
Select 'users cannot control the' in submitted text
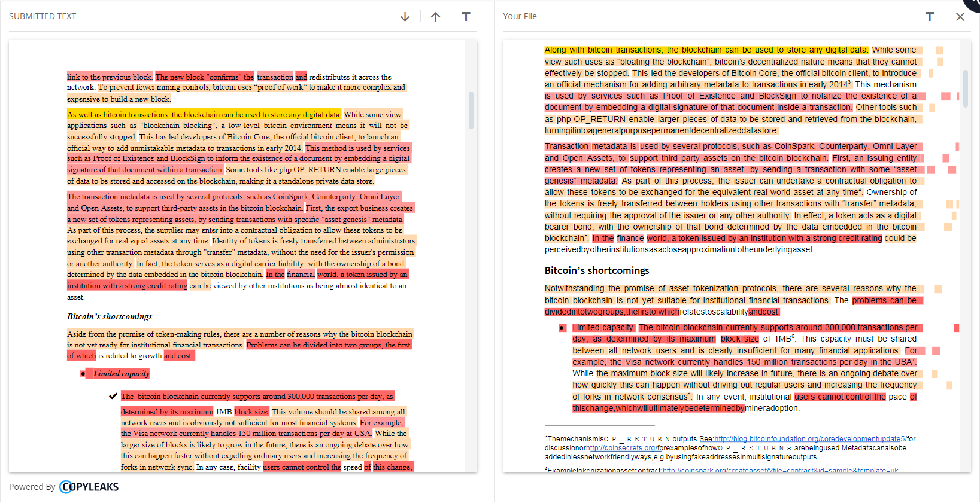(x=302, y=467)
